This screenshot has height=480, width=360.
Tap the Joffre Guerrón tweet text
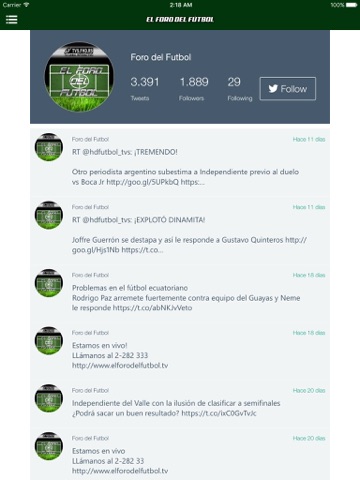pyautogui.click(x=189, y=245)
